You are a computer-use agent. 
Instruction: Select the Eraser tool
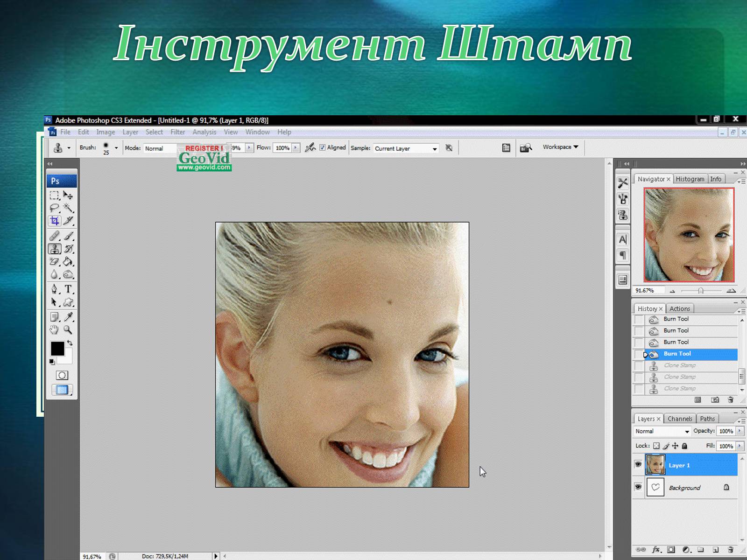[x=55, y=261]
